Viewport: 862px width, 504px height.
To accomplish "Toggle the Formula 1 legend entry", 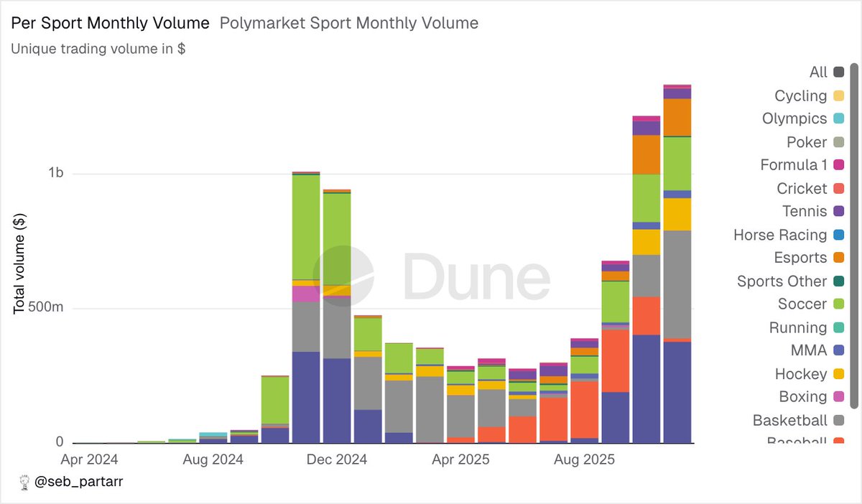I will pyautogui.click(x=802, y=165).
